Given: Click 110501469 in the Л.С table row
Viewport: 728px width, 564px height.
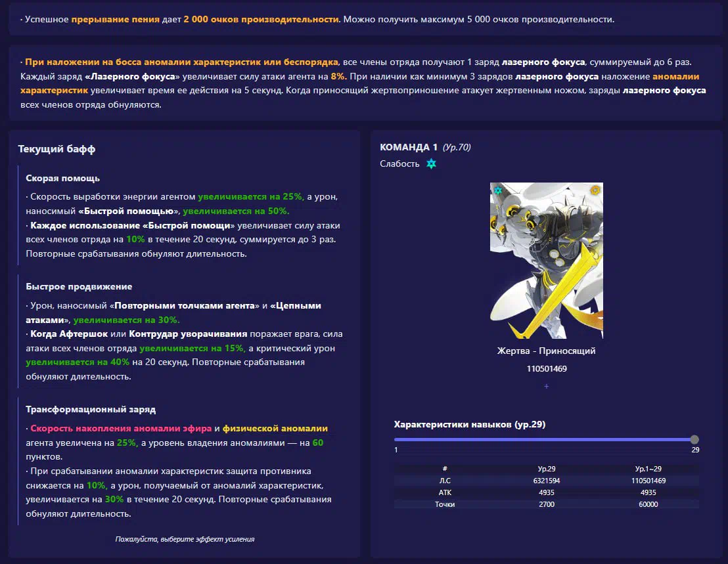Looking at the screenshot, I should pos(648,481).
